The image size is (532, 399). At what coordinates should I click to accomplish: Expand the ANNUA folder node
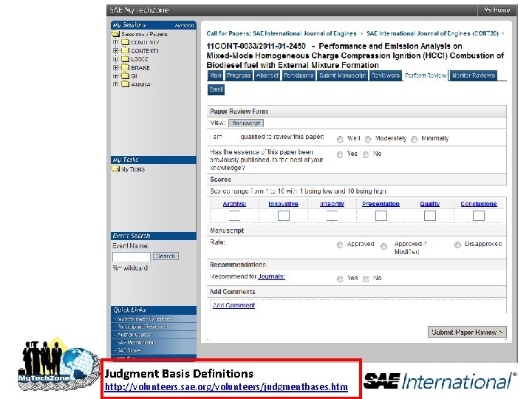[116, 84]
